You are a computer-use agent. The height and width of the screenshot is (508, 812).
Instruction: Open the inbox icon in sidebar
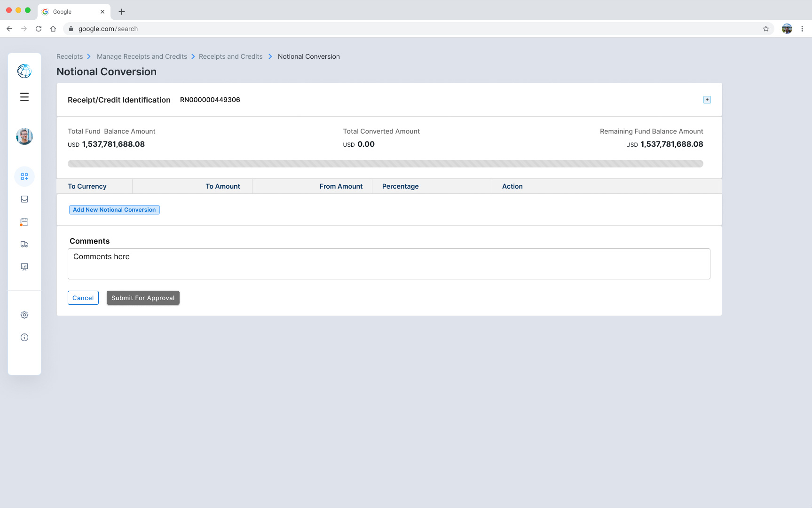[24, 199]
